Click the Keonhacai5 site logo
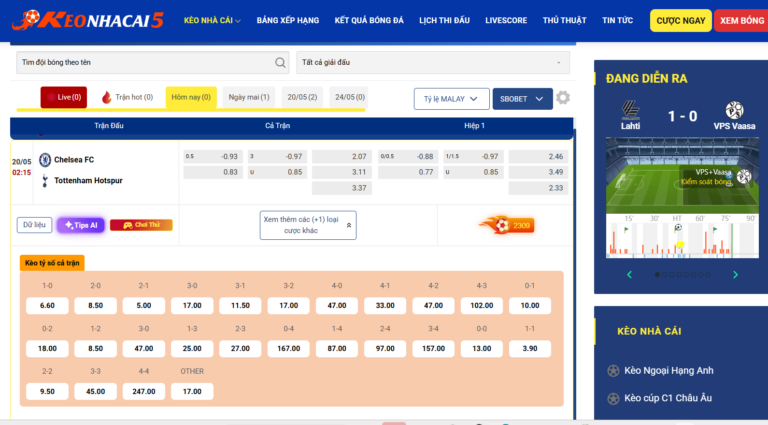The image size is (768, 425). 88,20
